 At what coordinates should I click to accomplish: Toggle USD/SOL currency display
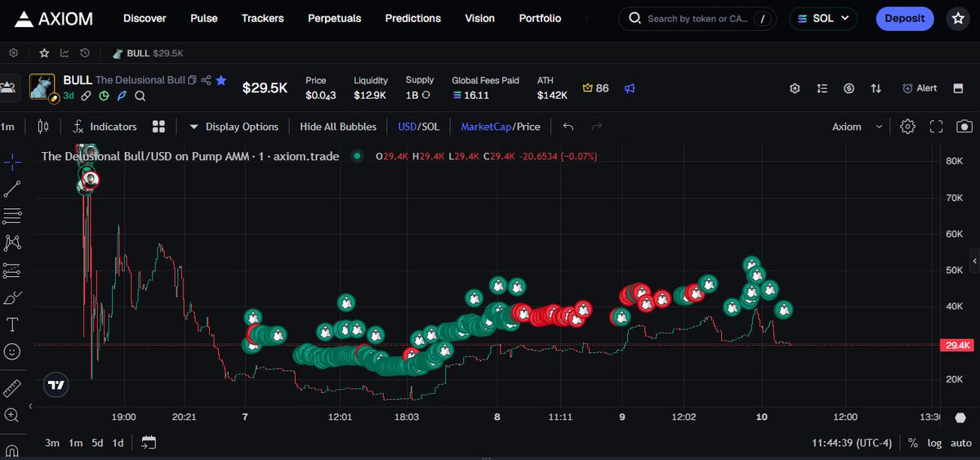point(418,127)
